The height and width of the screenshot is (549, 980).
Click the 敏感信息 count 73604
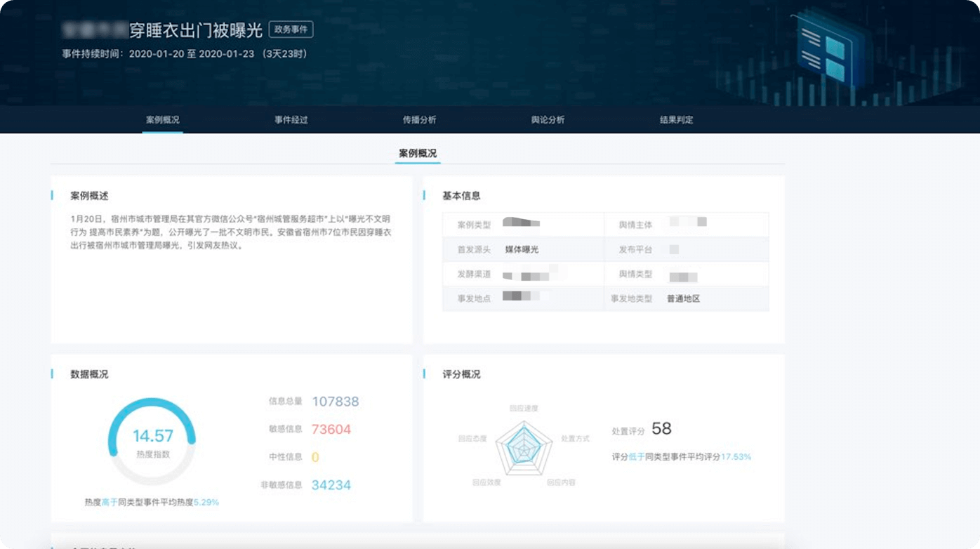pyautogui.click(x=331, y=430)
